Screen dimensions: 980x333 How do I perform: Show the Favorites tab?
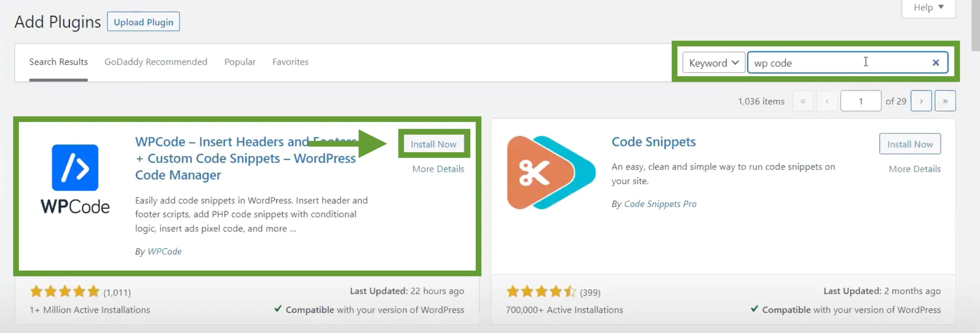pyautogui.click(x=291, y=62)
